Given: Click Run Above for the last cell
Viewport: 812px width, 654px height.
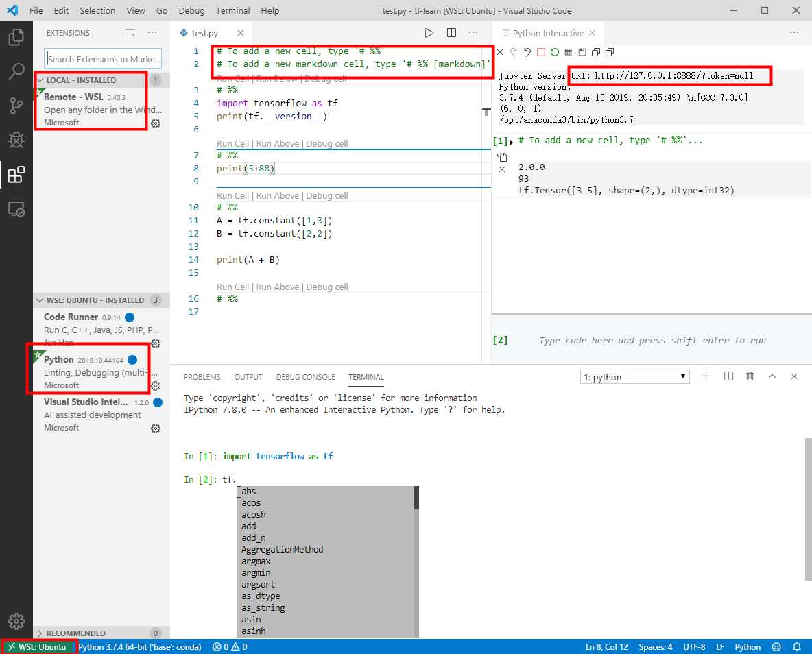Looking at the screenshot, I should tap(278, 287).
